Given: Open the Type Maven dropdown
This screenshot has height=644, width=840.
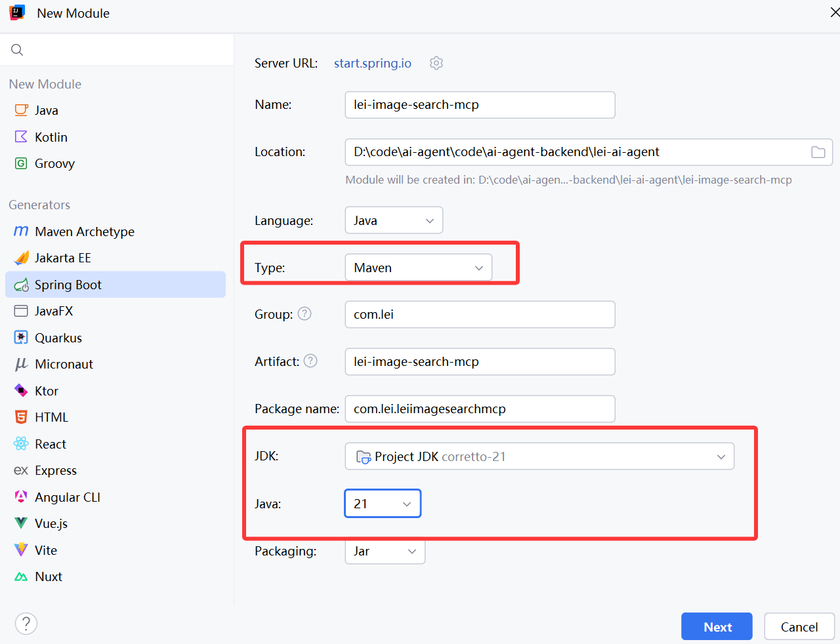Looking at the screenshot, I should [418, 268].
